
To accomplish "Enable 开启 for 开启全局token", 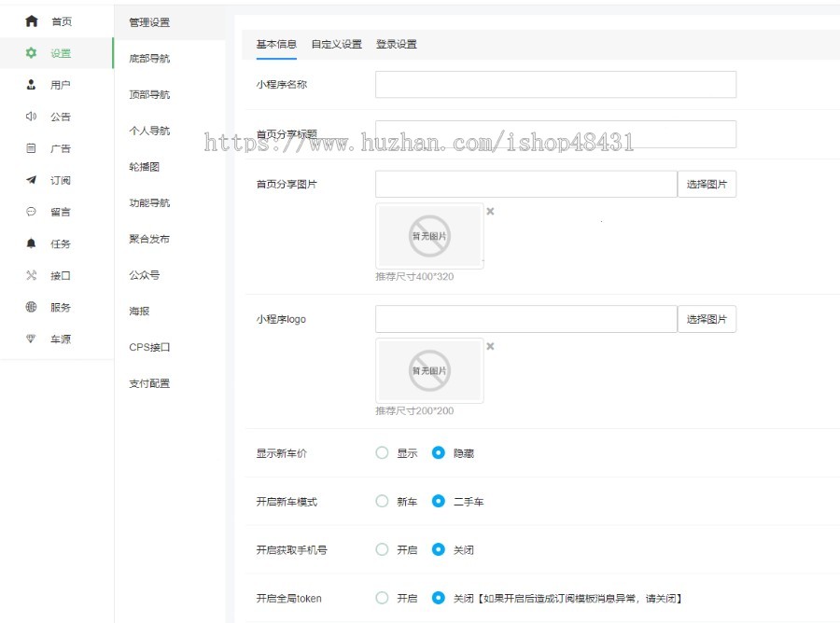I will coord(382,598).
